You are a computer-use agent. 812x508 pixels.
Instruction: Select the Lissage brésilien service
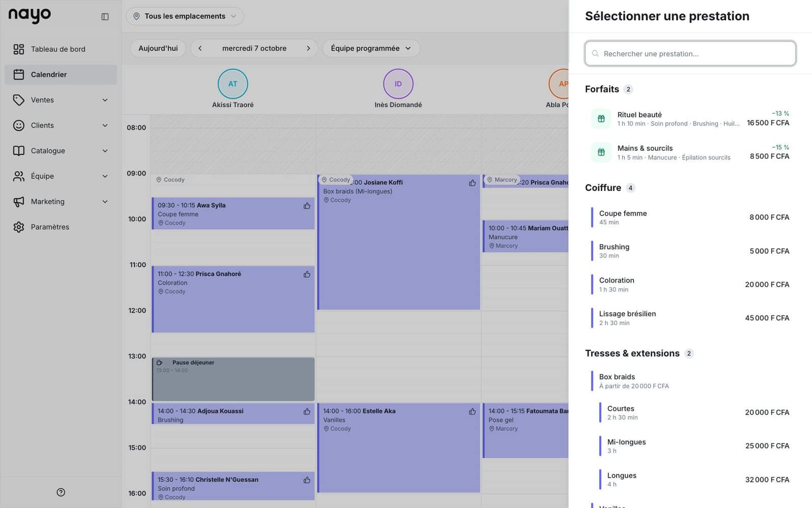coord(690,318)
